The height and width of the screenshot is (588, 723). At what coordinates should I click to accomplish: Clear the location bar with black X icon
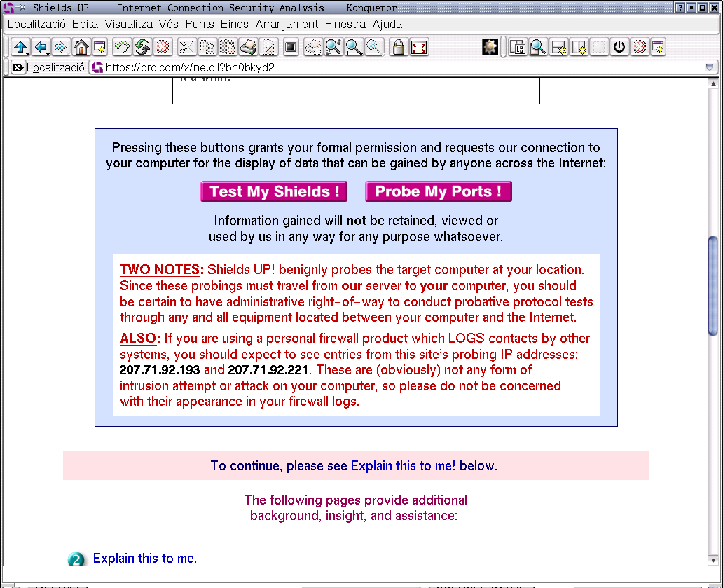18,68
